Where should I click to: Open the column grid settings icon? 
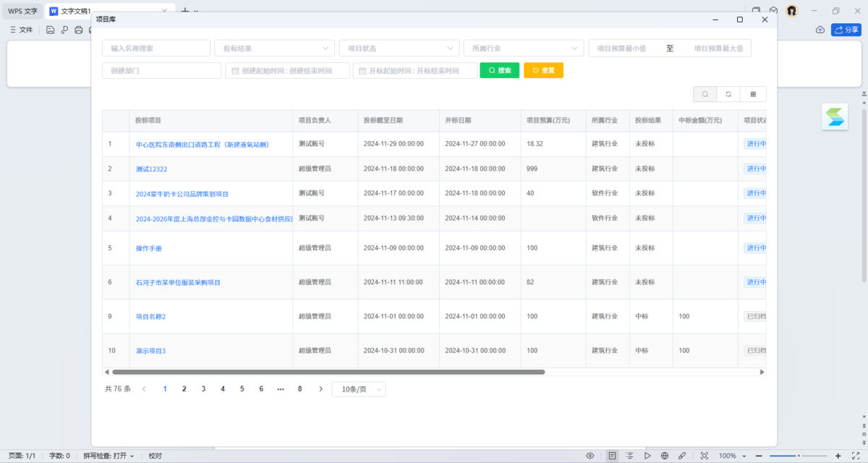click(x=753, y=94)
